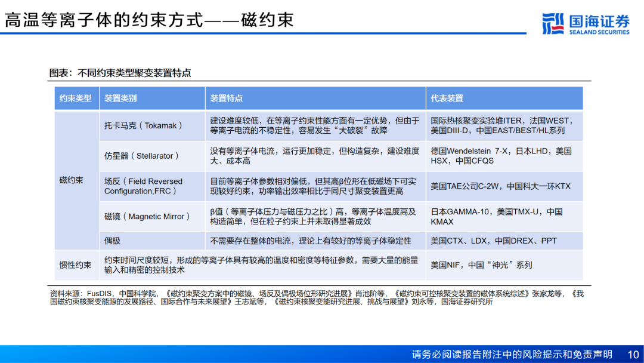This screenshot has height=363, width=644.
Task: Select the 美国NIF，中国神光系列 cell
Action: 504,265
